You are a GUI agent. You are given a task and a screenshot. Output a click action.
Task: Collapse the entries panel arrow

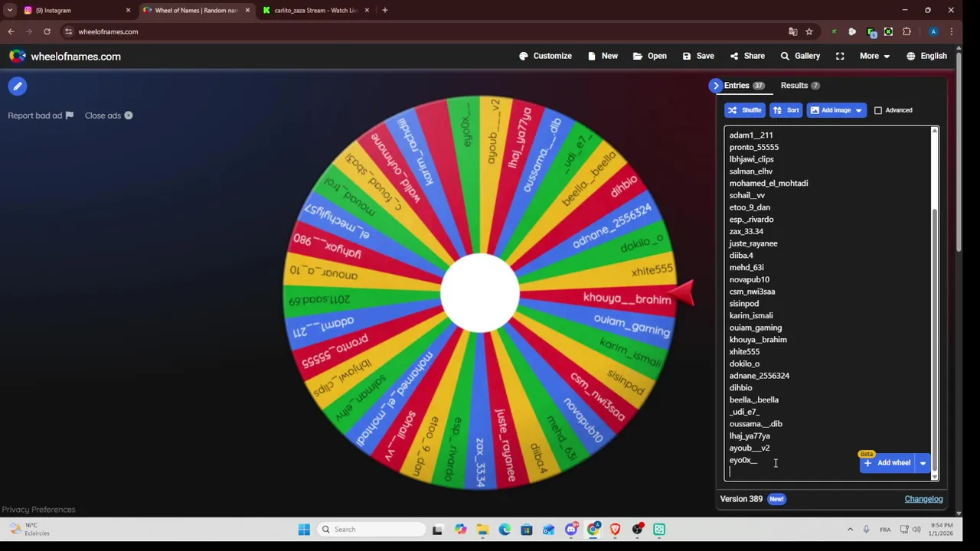pos(715,86)
